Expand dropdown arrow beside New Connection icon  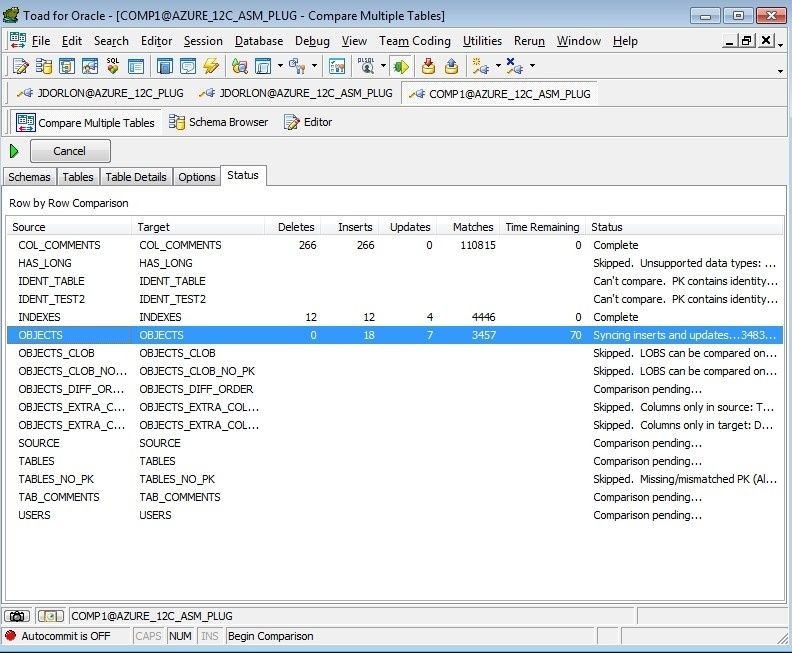coord(498,66)
